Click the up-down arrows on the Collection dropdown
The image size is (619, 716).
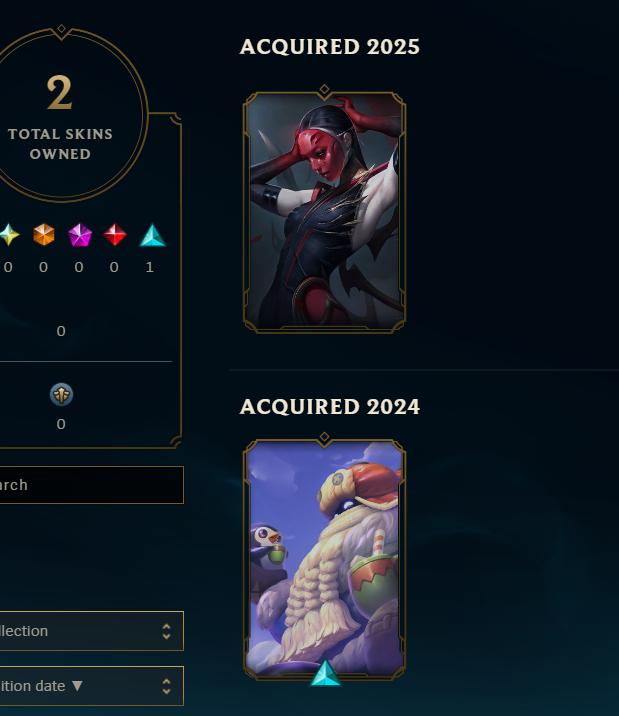tap(167, 631)
